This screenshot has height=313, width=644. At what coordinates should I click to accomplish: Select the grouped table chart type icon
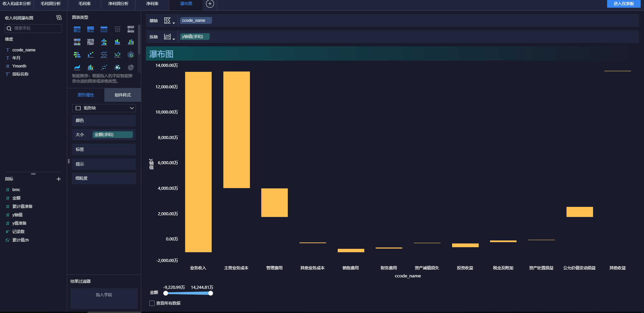[x=77, y=29]
